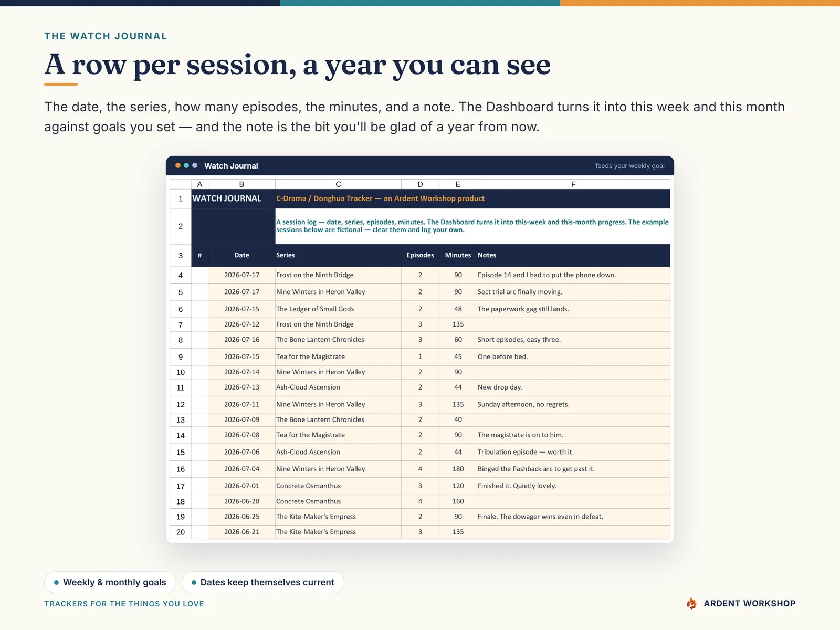Screen dimensions: 840x630
Task: Click the Minutes column heading
Action: [x=458, y=255]
